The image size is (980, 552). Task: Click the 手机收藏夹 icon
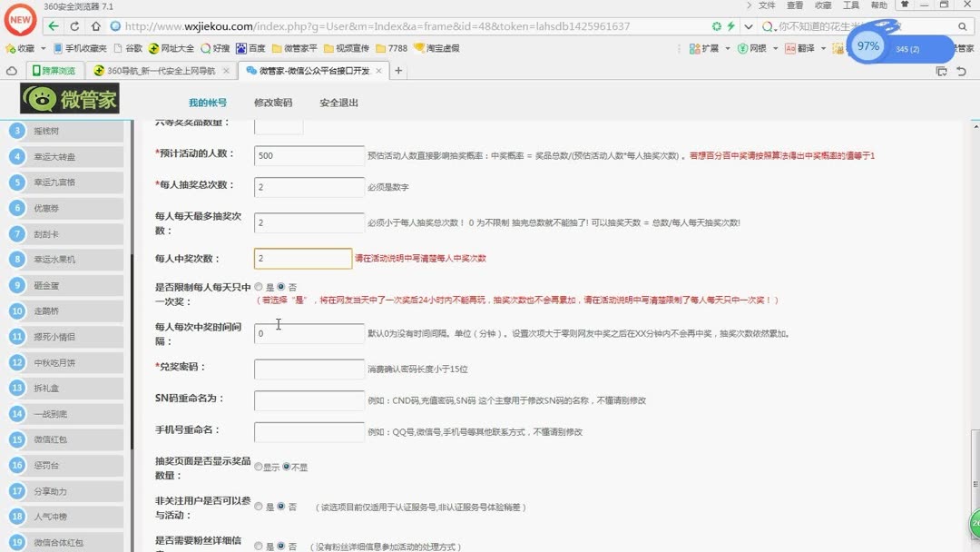pyautogui.click(x=56, y=46)
